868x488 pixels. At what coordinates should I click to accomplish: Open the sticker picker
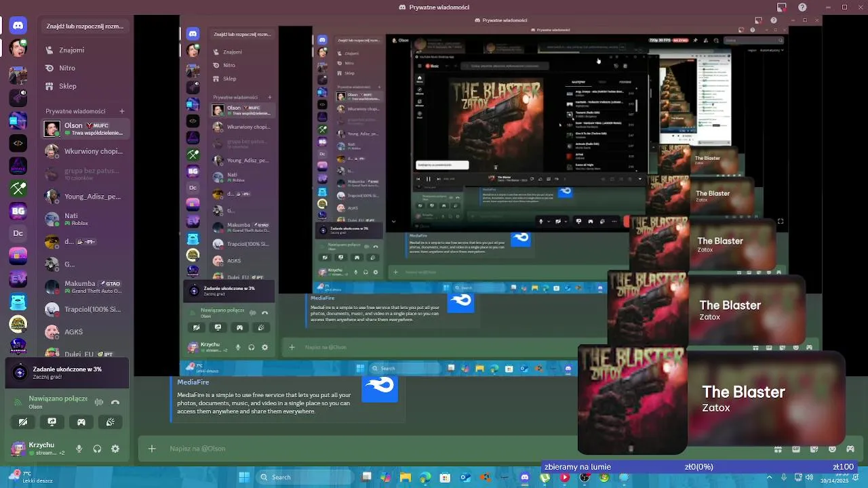(x=814, y=449)
